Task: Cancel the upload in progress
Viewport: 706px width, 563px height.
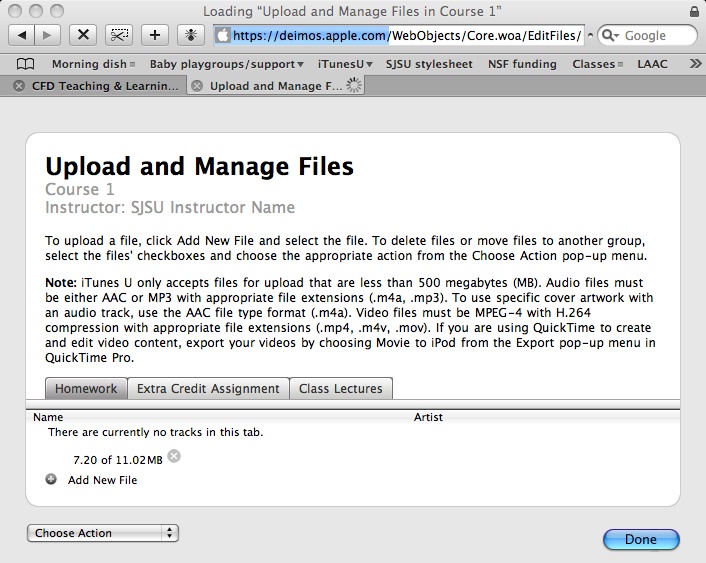Action: [174, 457]
